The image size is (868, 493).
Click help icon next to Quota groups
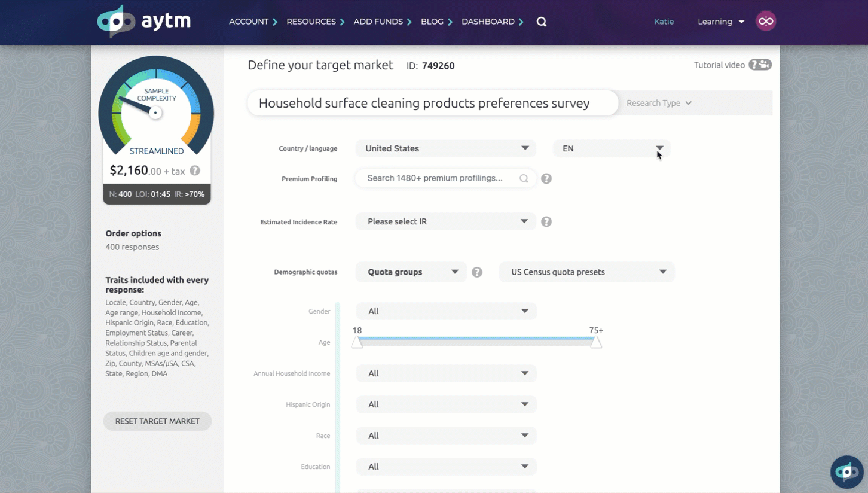click(x=477, y=272)
